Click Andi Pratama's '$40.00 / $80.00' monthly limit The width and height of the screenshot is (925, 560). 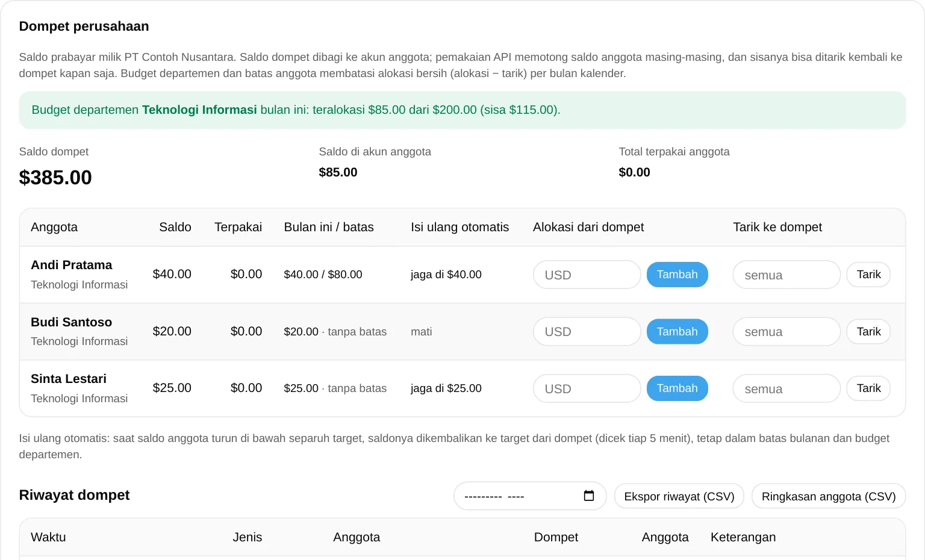[323, 275]
